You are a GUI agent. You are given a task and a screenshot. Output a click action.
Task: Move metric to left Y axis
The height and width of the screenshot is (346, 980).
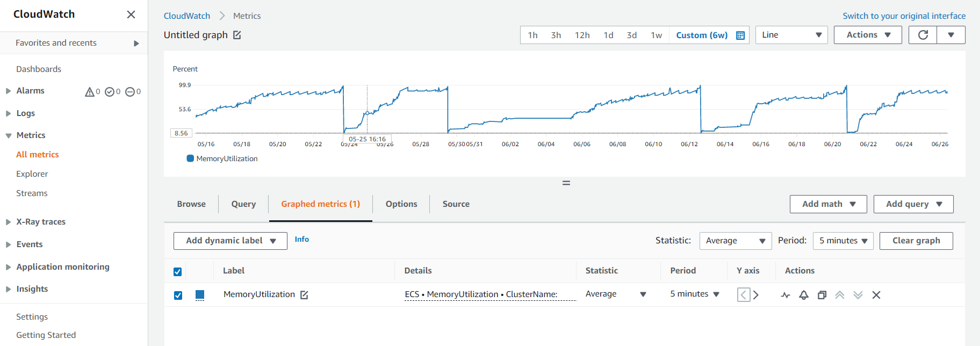tap(744, 295)
